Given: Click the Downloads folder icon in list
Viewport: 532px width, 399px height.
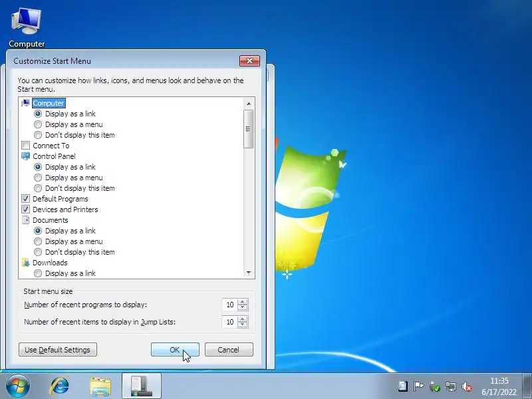Looking at the screenshot, I should click(25, 263).
